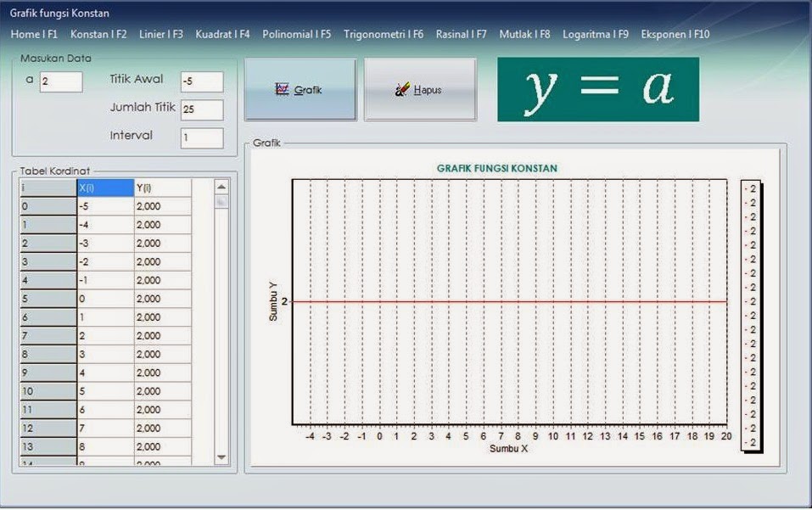Open Kuadrat I F4 menu
Screen dimensions: 812x510
coord(222,34)
